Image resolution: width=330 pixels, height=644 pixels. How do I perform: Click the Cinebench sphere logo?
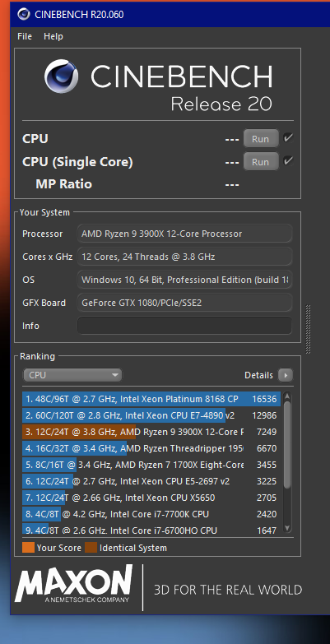[61, 76]
